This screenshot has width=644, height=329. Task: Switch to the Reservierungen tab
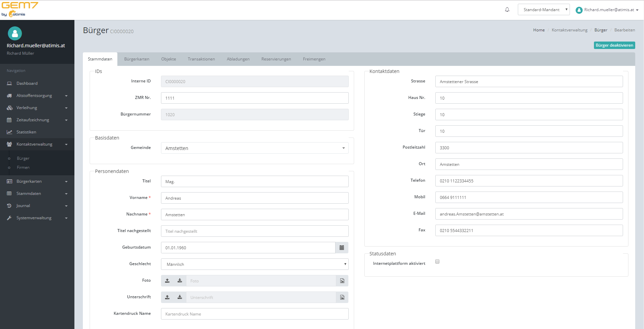[x=276, y=59]
